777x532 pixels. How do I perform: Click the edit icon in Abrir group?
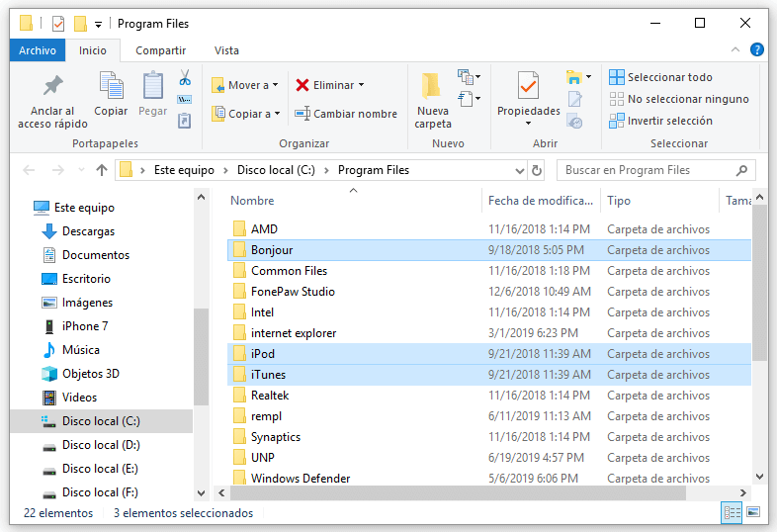[x=574, y=99]
